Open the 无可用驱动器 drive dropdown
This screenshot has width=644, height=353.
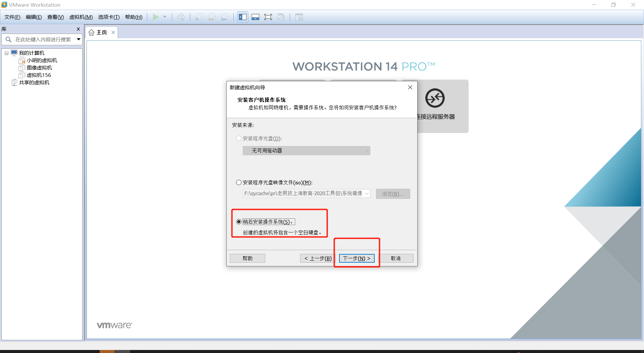click(307, 151)
